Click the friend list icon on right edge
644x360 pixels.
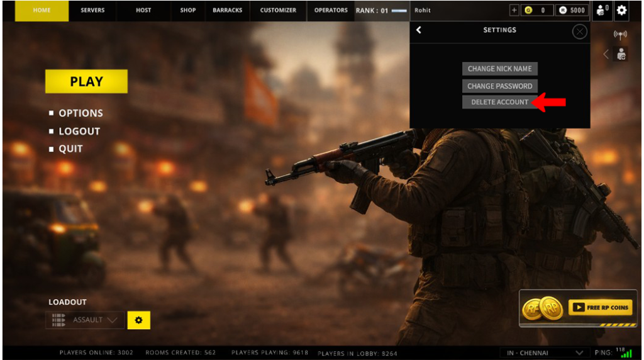(621, 55)
